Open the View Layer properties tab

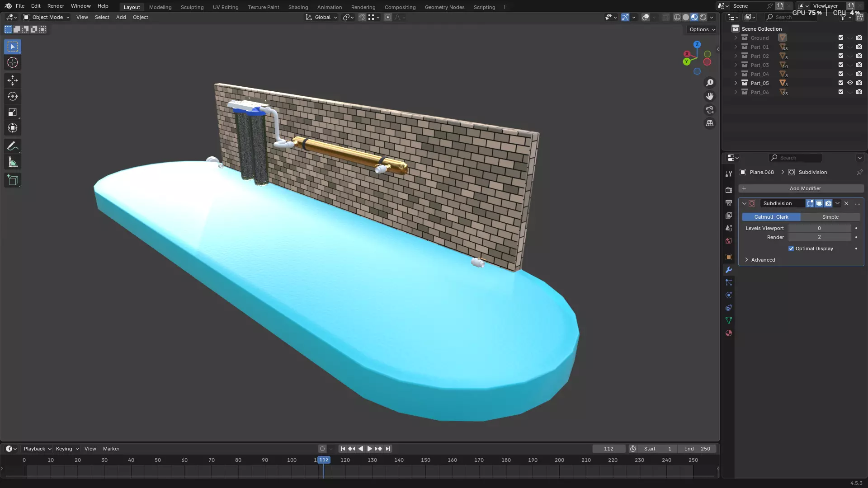tap(729, 216)
